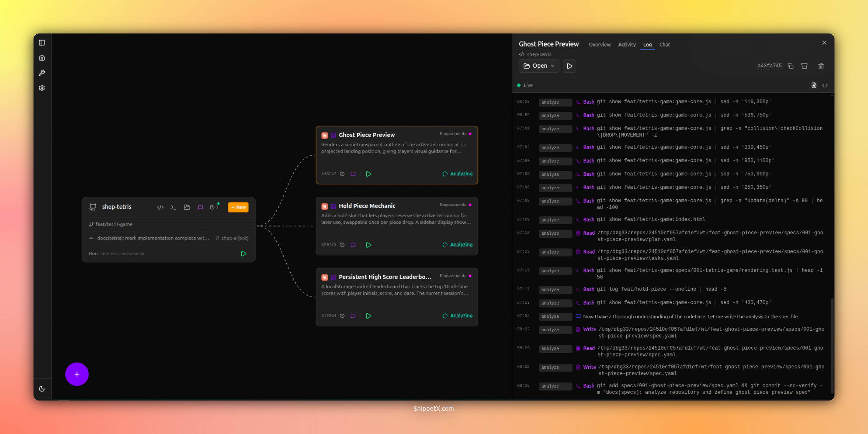Viewport: 868px width, 434px height.
Task: Expand the Open dropdown menu
Action: tap(539, 66)
